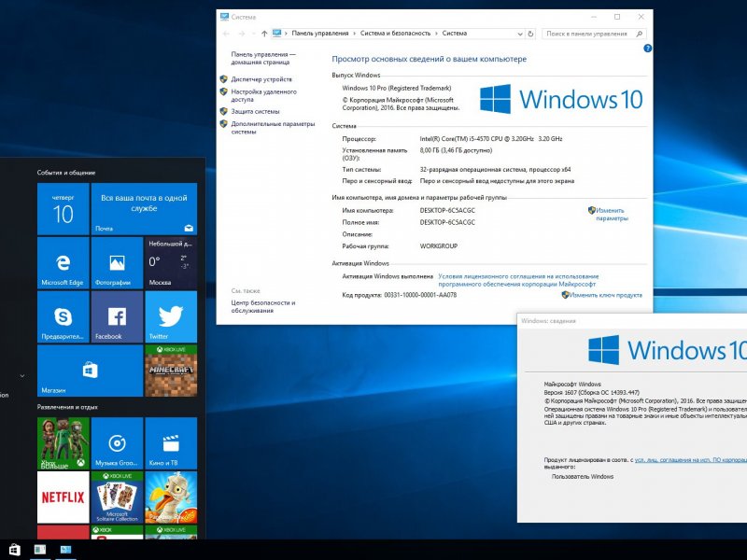The height and width of the screenshot is (560, 747).
Task: Open Настройка удаленного доступа link
Action: [263, 95]
